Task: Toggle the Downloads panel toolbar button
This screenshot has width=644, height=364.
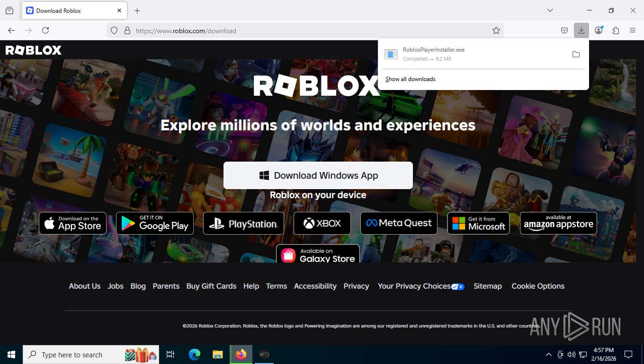Action: (x=581, y=30)
